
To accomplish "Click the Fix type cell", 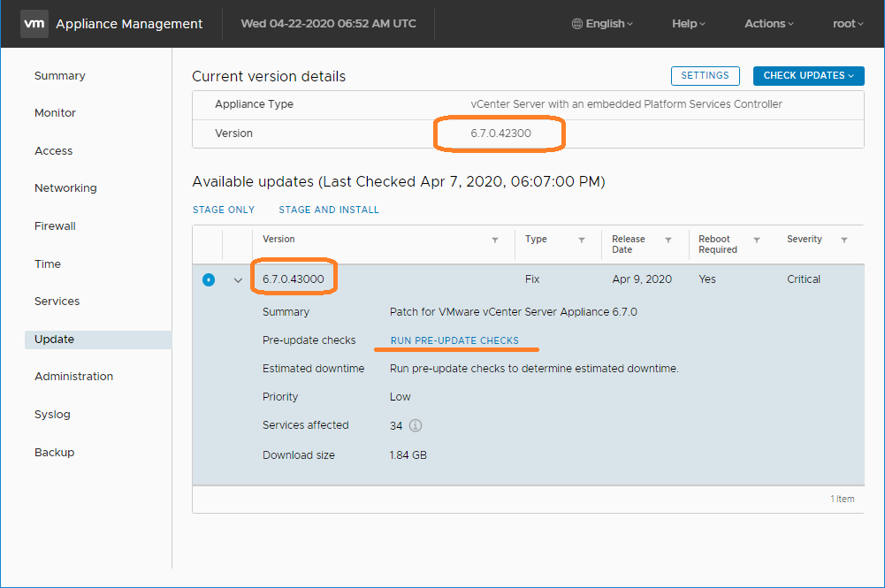I will [532, 279].
